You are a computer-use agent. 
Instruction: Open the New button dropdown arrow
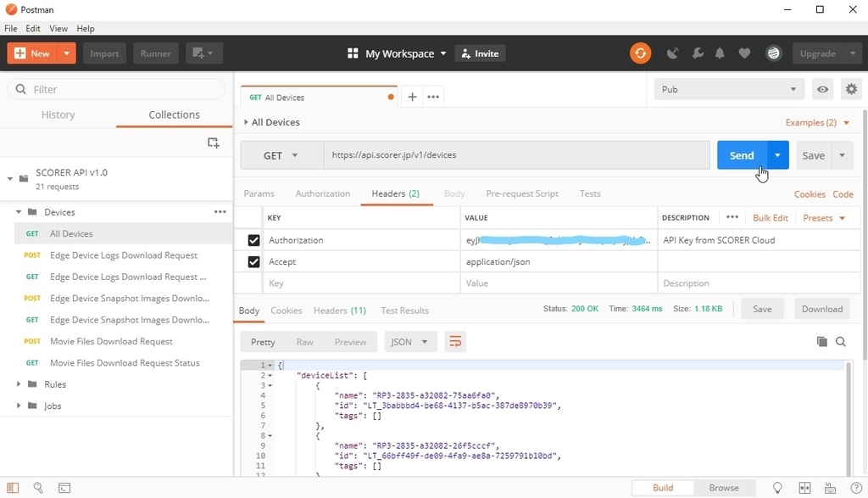point(66,53)
